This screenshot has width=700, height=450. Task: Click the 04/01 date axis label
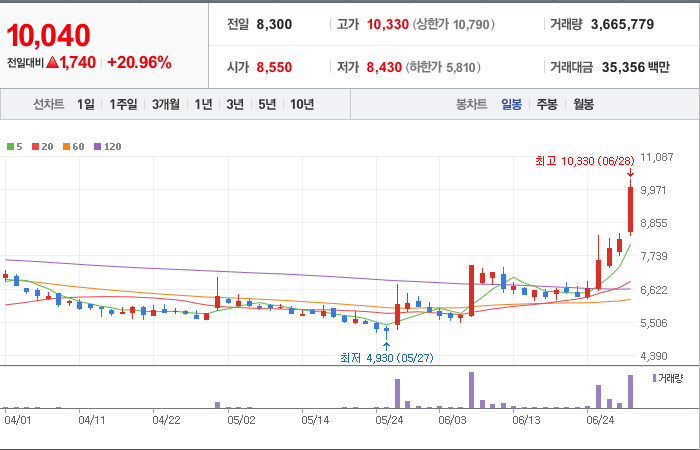18,420
